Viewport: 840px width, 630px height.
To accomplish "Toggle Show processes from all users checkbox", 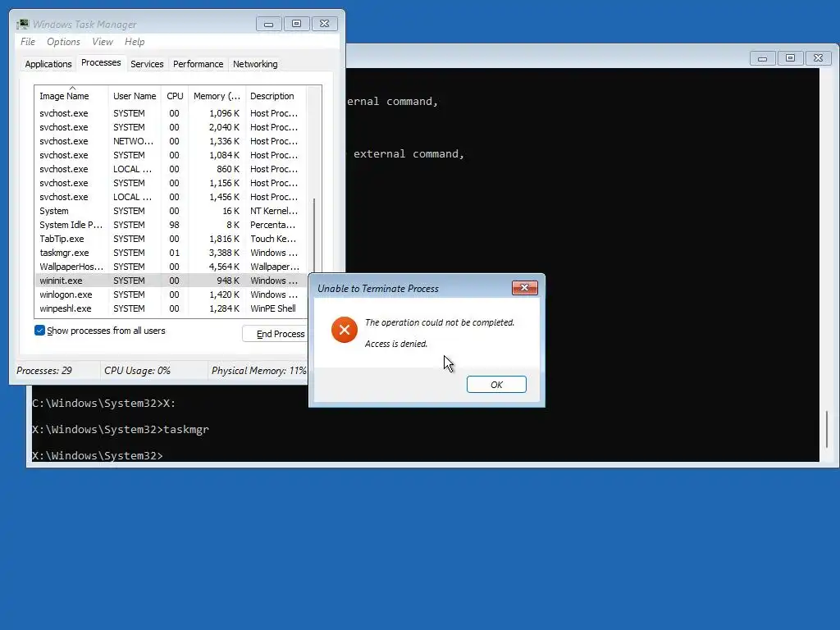I will pos(39,331).
